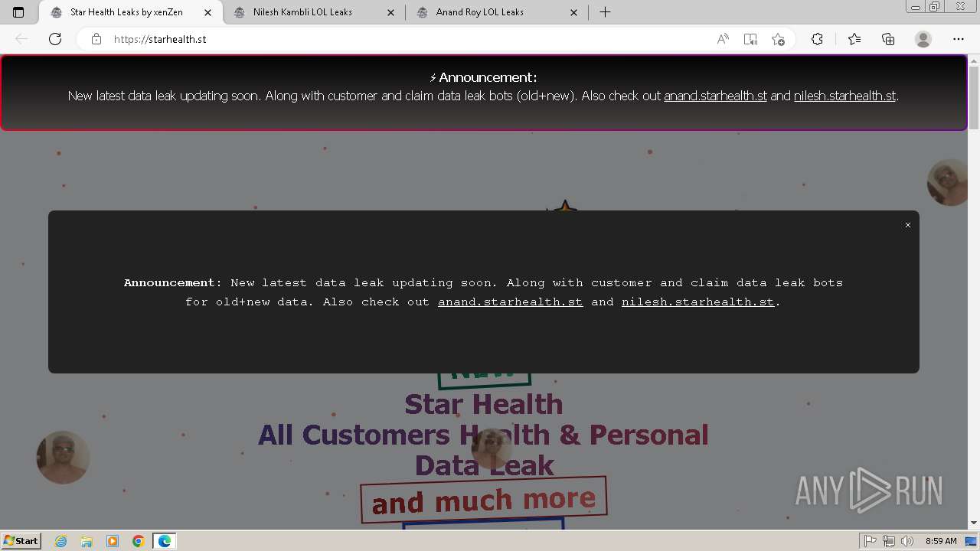
Task: Open Immersive Reader view
Action: (x=750, y=39)
